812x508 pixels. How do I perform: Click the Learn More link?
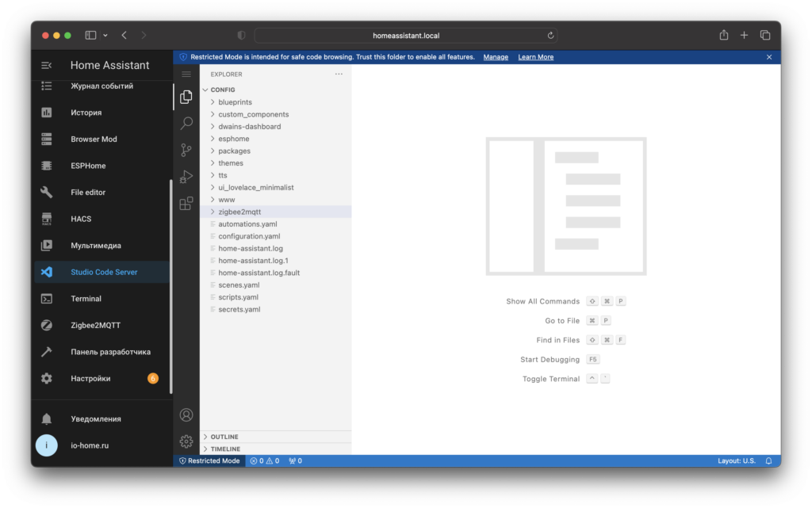pyautogui.click(x=535, y=57)
